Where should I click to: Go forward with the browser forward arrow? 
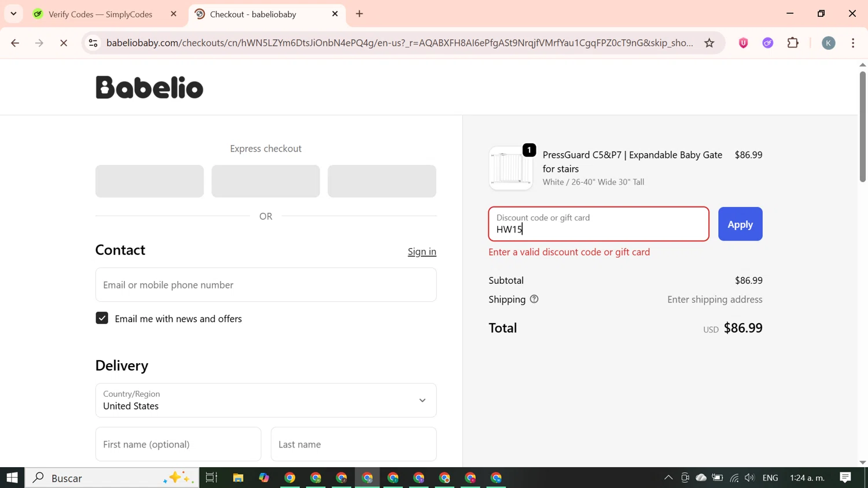[39, 43]
